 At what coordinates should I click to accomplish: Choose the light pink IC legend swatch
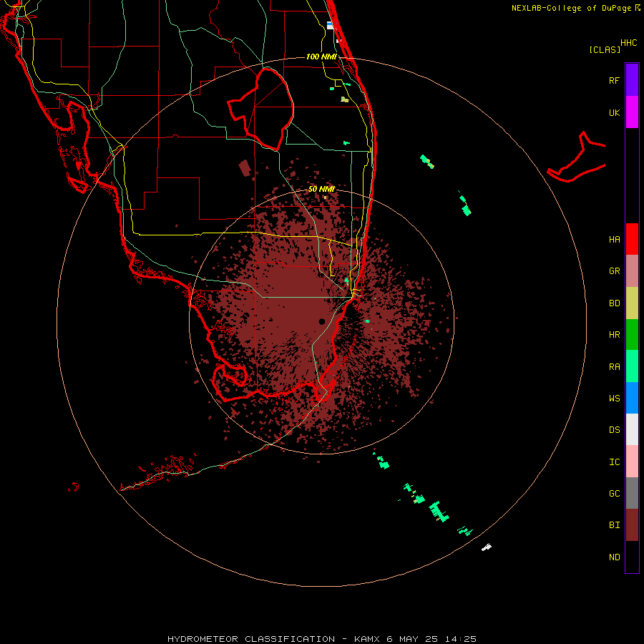[632, 462]
